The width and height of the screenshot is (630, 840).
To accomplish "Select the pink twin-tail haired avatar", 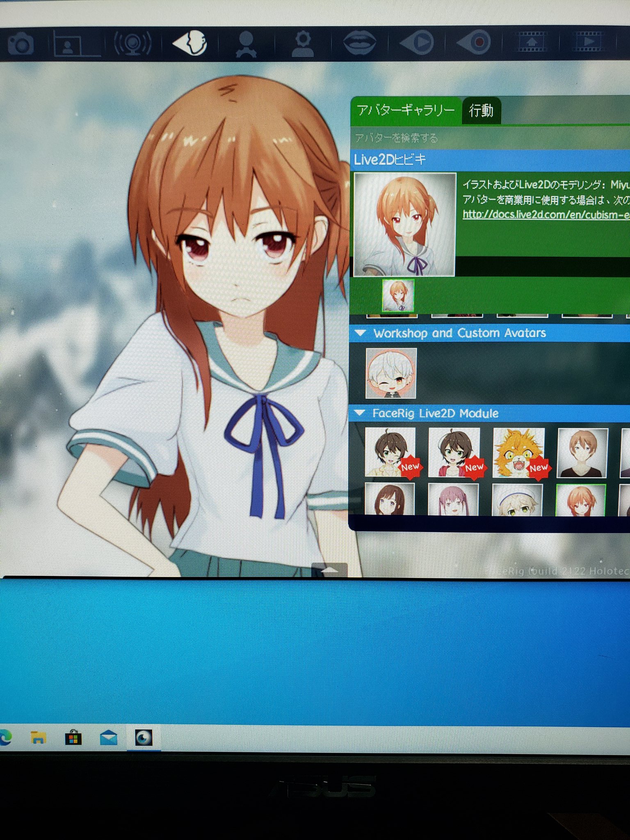I will (453, 500).
